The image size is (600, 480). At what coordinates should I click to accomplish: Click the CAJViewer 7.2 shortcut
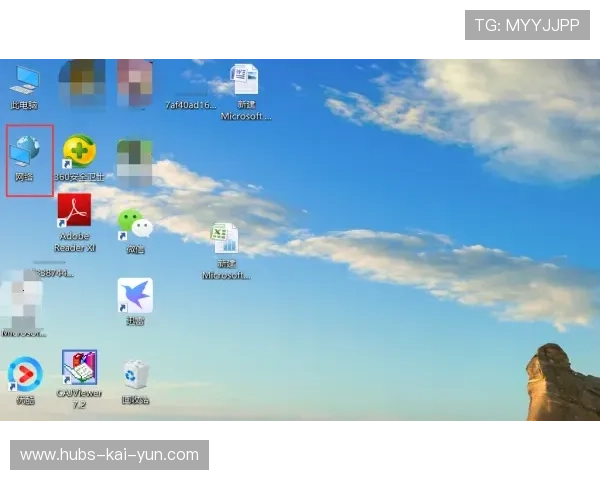click(79, 368)
